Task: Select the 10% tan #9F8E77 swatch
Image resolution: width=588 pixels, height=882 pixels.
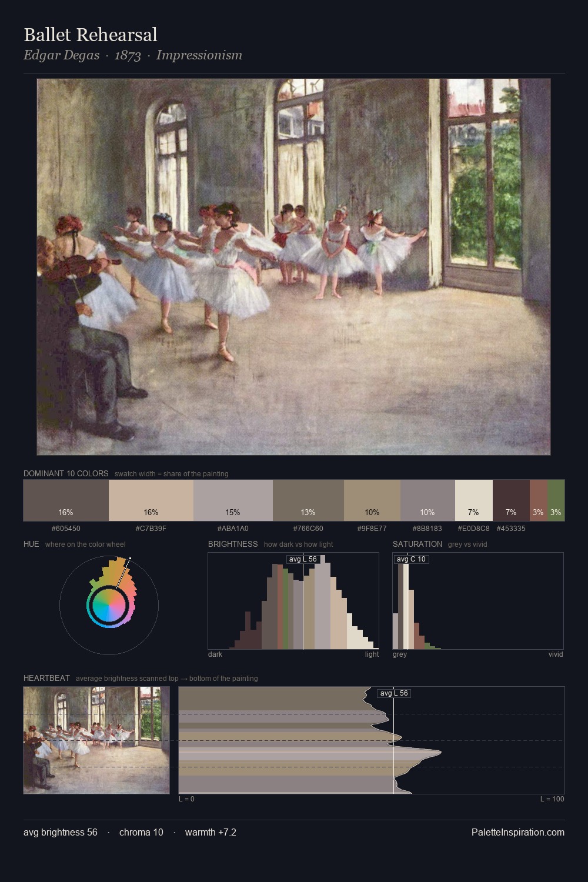Action: pyautogui.click(x=372, y=500)
